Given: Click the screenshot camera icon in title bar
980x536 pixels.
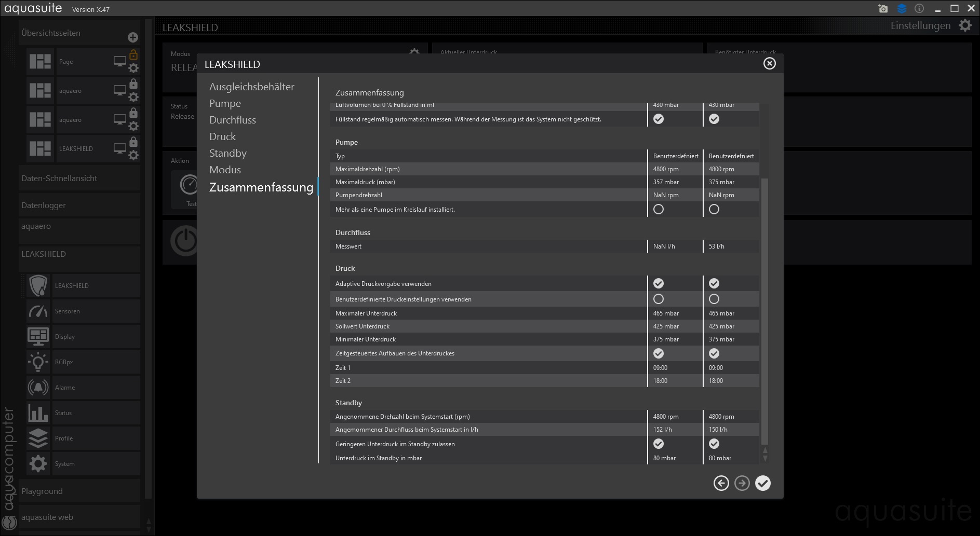Looking at the screenshot, I should pos(883,9).
